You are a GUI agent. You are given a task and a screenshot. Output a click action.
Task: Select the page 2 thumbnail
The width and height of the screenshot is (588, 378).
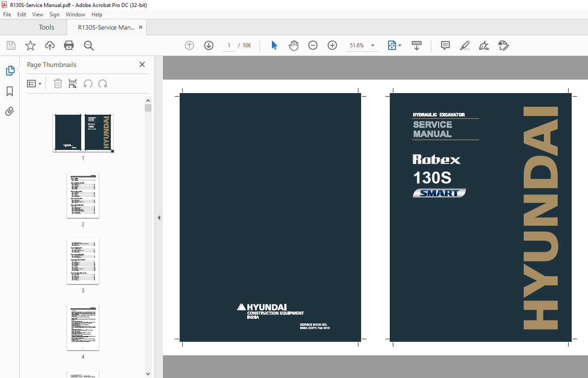coord(83,195)
